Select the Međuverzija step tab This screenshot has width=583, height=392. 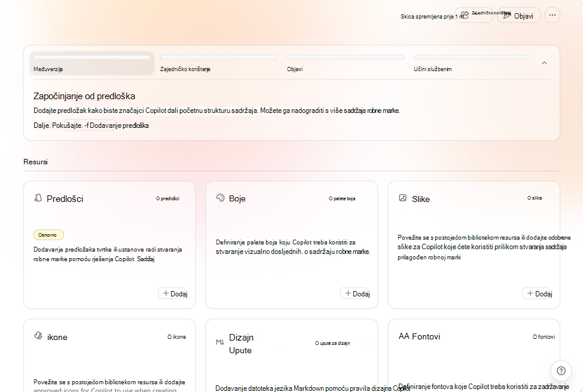tap(92, 63)
